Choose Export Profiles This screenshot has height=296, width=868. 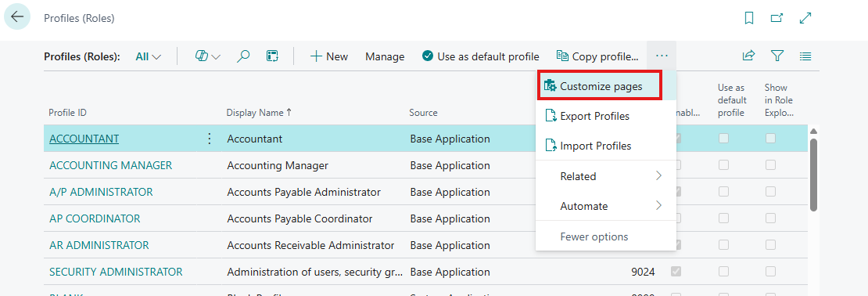[x=605, y=116]
